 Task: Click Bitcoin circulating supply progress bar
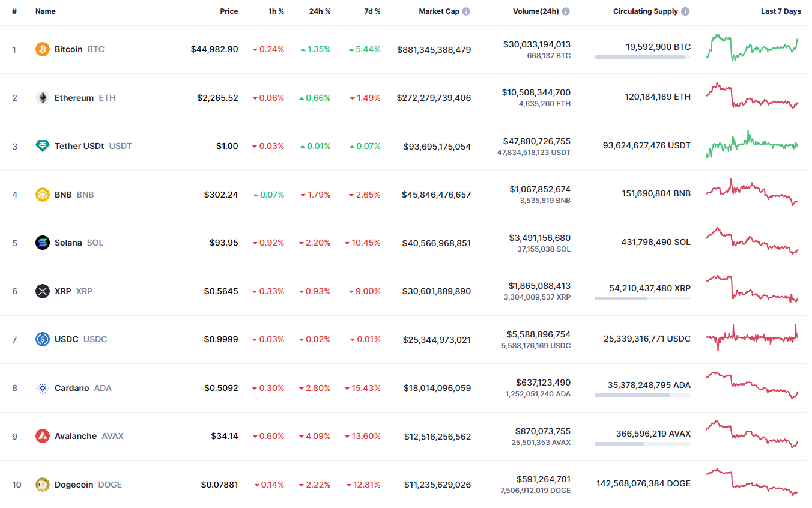(x=642, y=57)
